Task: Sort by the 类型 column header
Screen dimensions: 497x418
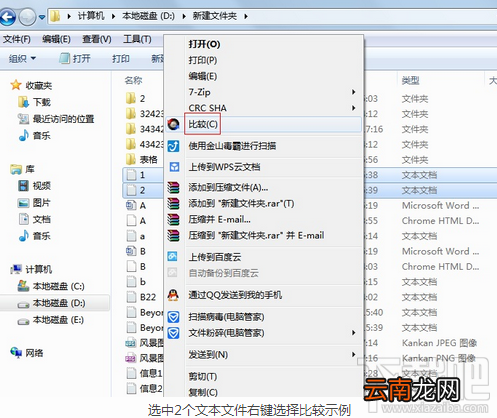Action: coord(410,80)
